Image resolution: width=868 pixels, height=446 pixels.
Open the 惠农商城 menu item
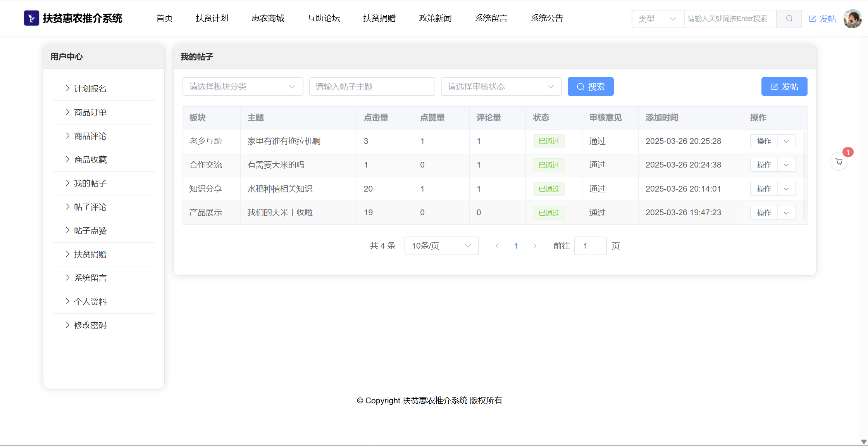click(x=268, y=18)
